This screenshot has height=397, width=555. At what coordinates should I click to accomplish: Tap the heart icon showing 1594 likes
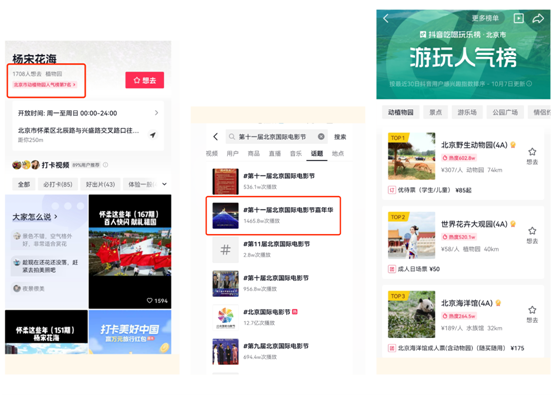[x=150, y=301]
